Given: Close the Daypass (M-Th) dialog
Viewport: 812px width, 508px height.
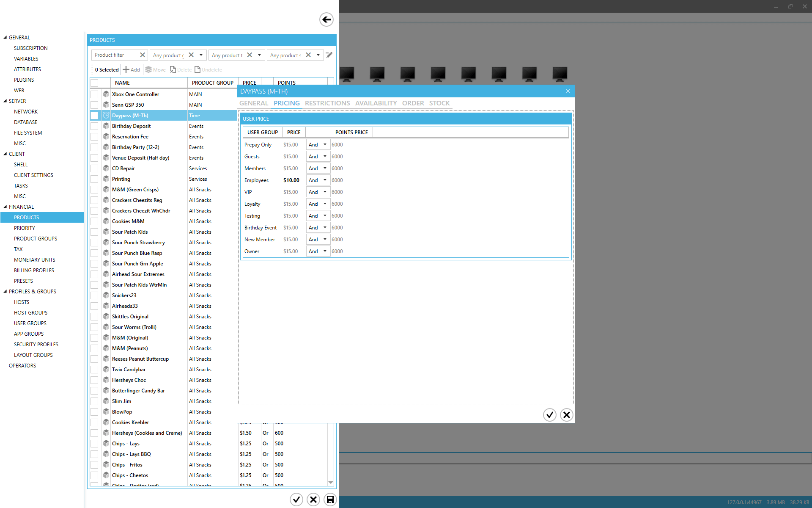Looking at the screenshot, I should (568, 91).
